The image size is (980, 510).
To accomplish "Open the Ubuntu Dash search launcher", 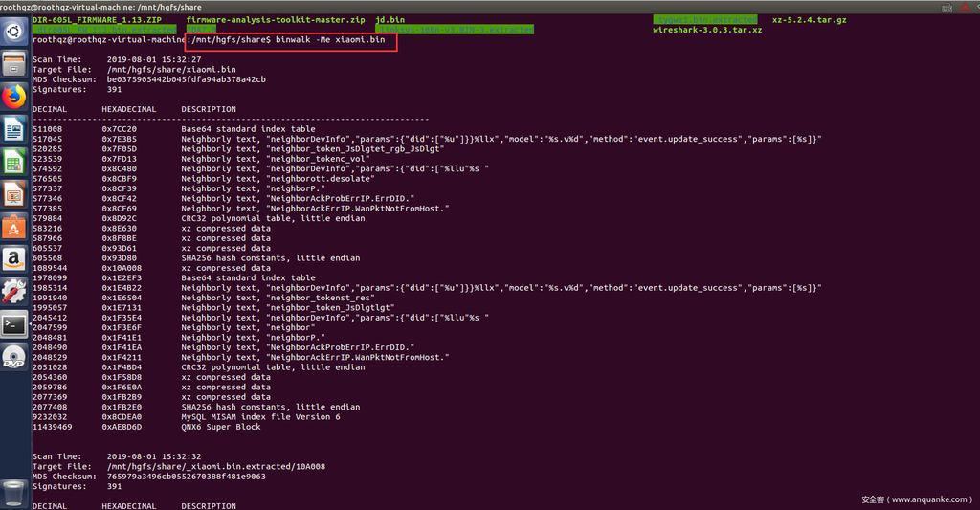I will point(13,32).
